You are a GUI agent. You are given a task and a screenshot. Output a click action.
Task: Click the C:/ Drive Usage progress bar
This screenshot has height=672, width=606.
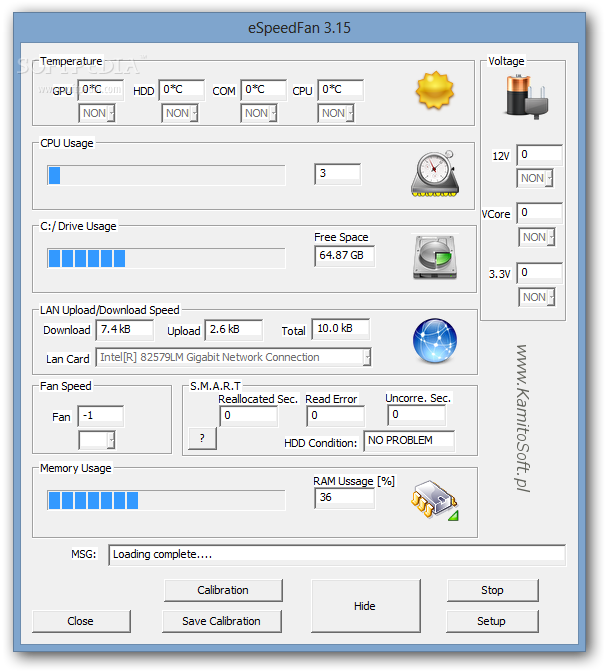tap(166, 258)
